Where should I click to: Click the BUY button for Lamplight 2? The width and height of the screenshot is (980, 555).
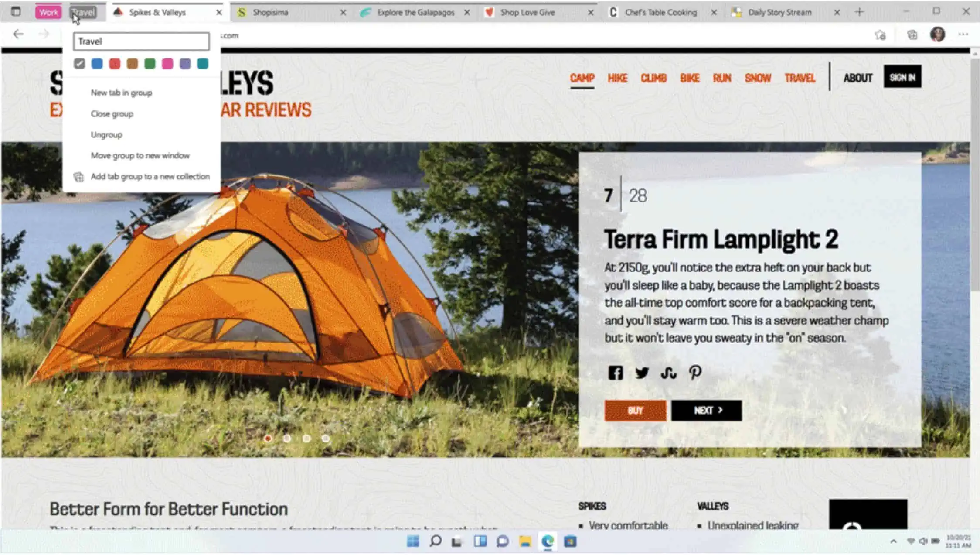(x=635, y=410)
